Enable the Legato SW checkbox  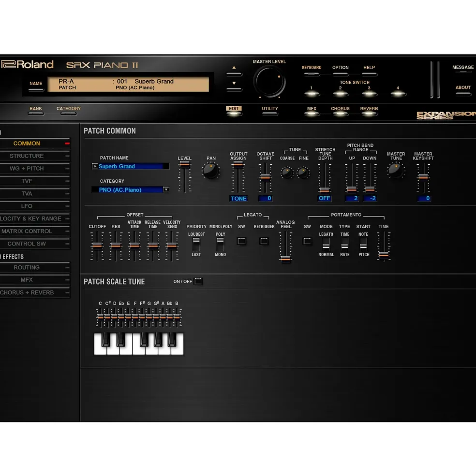pyautogui.click(x=242, y=241)
